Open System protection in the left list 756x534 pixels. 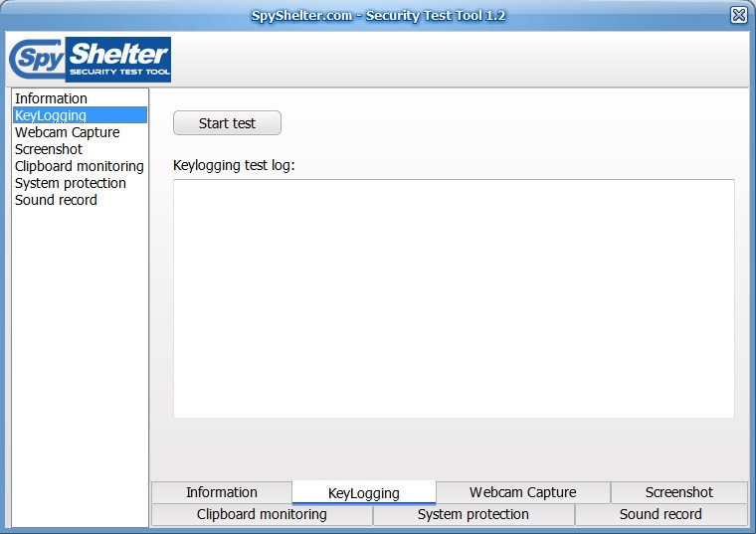pos(80,183)
